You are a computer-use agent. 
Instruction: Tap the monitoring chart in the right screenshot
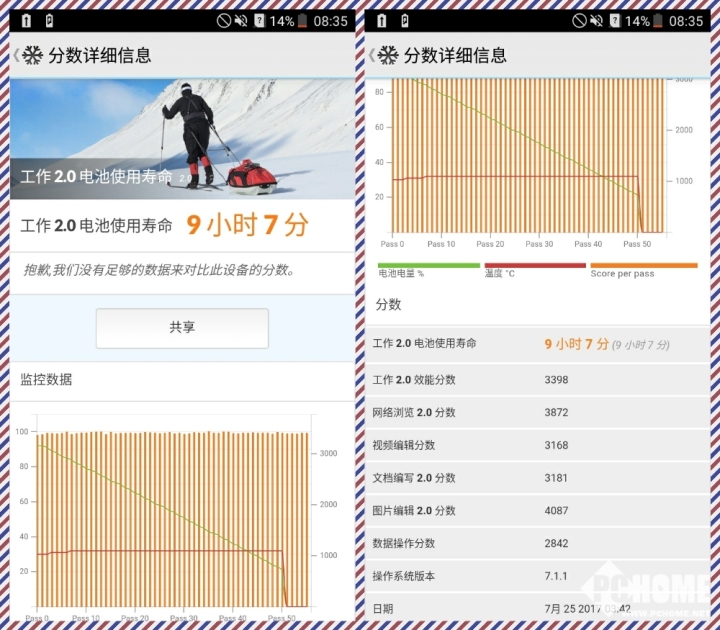click(533, 163)
